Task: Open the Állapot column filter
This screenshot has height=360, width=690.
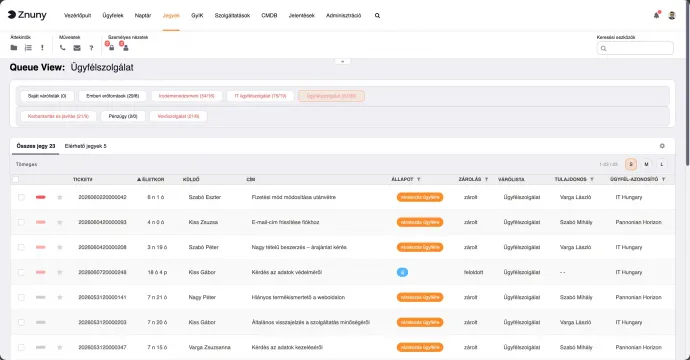Action: [418, 180]
